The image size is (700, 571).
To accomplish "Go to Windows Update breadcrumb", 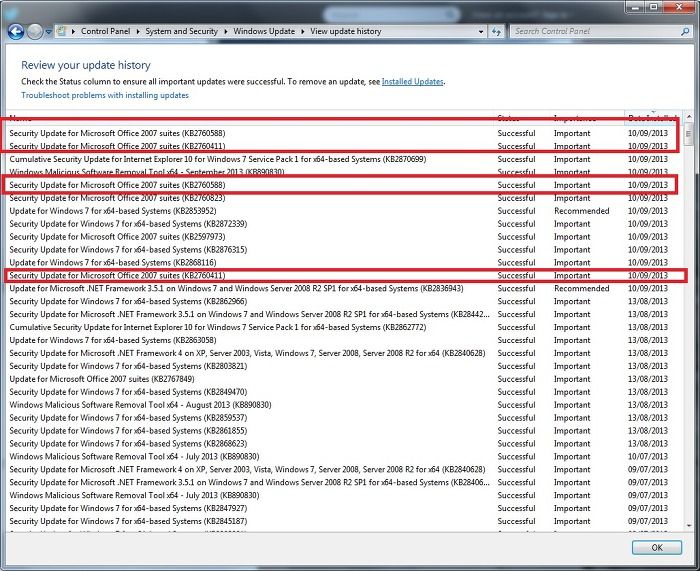I will point(264,31).
